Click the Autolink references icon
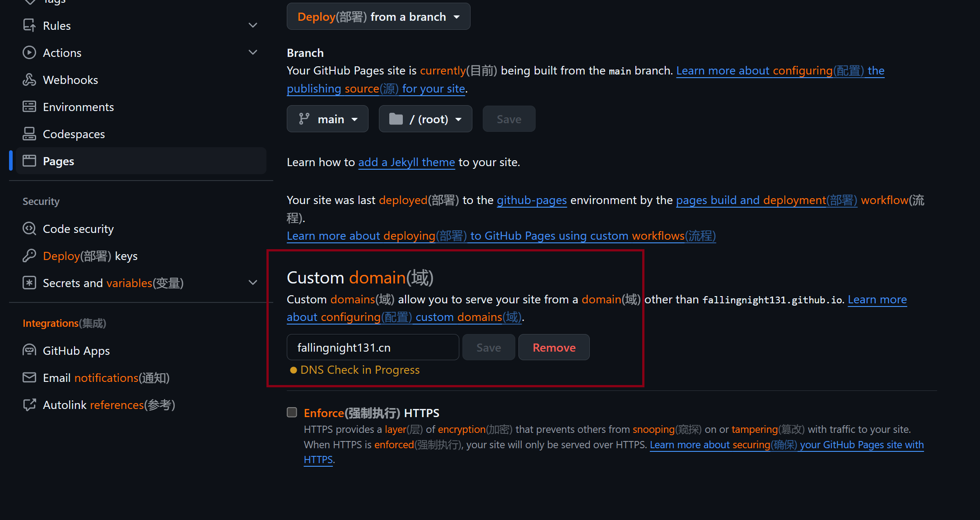Viewport: 980px width, 520px height. (29, 405)
